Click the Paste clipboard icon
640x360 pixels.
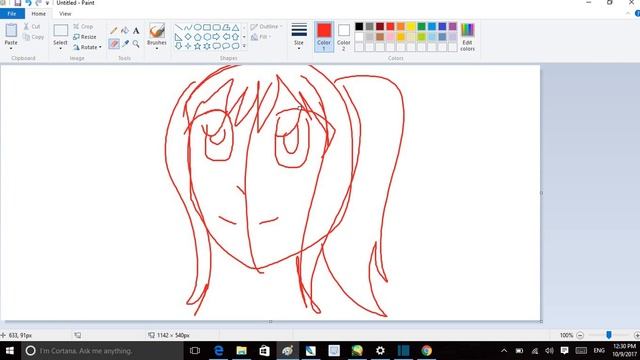11,30
